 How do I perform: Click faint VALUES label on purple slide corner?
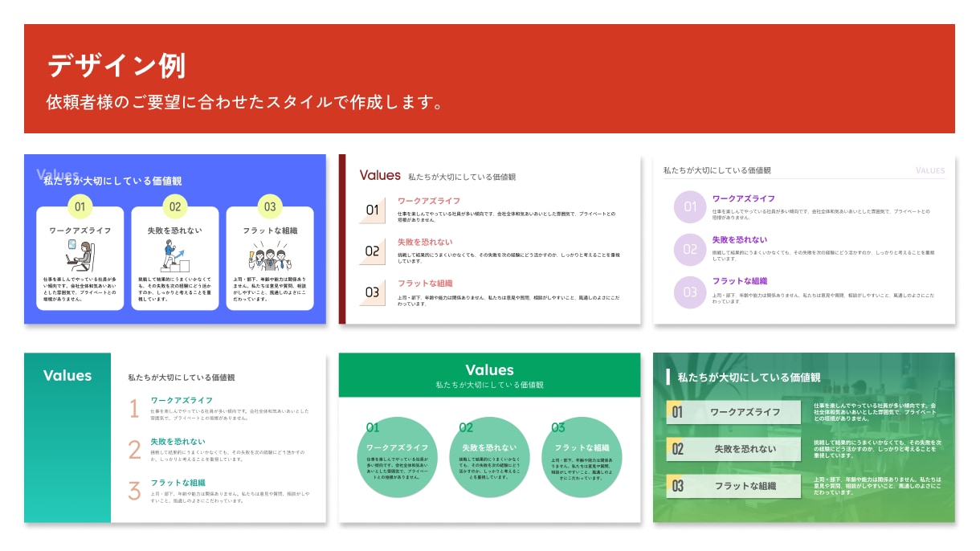[x=930, y=170]
